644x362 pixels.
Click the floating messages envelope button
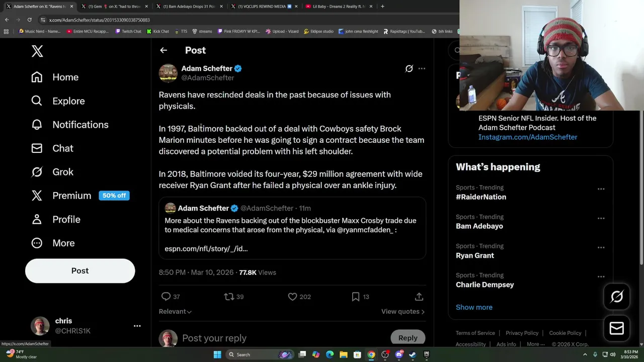tap(617, 328)
